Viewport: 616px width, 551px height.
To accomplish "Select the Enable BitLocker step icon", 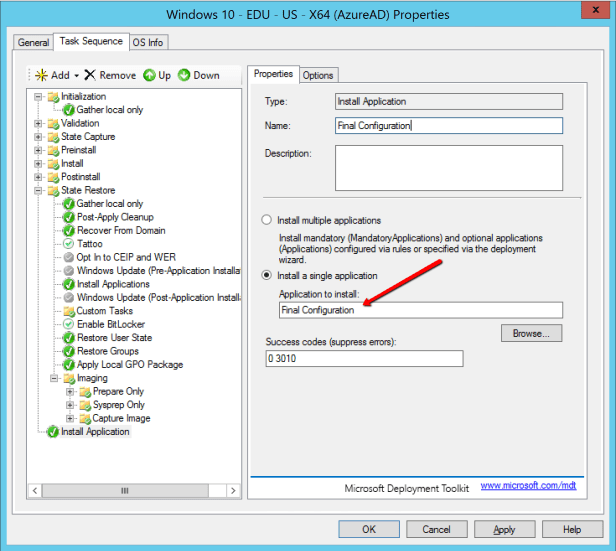I will 68,325.
